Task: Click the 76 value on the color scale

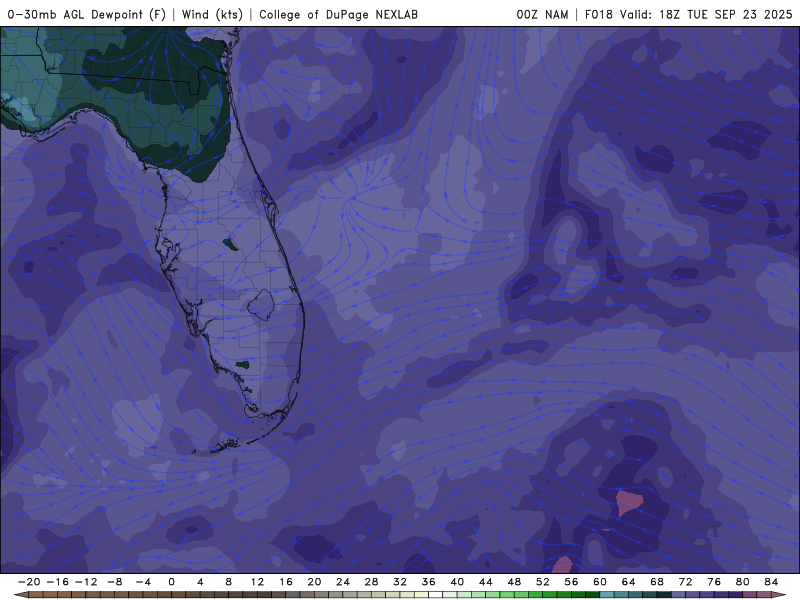Action: 714,582
